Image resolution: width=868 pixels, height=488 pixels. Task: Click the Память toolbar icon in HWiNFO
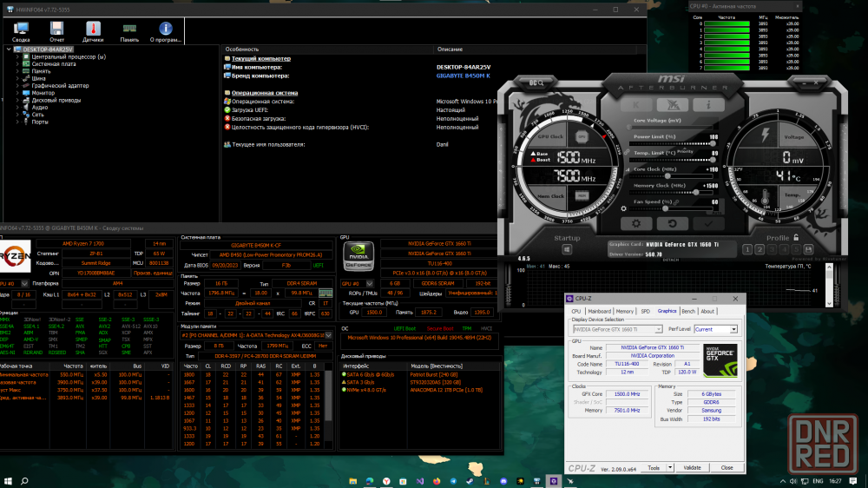tap(129, 31)
